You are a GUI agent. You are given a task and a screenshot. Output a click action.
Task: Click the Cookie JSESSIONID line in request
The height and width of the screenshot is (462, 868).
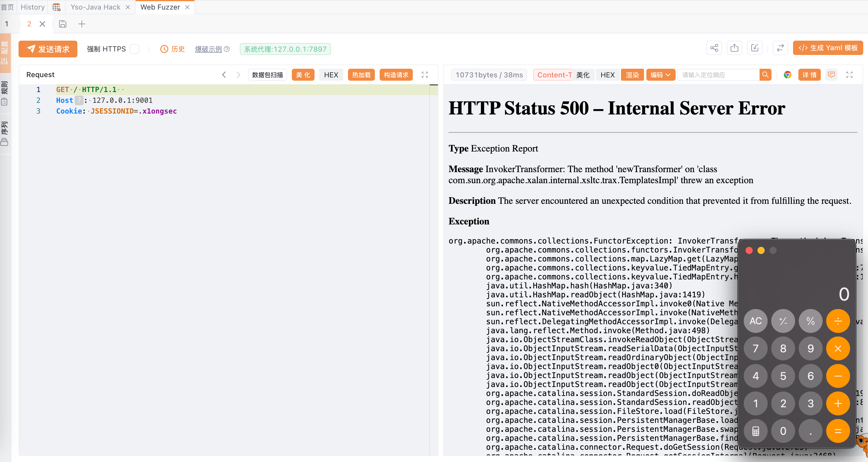pyautogui.click(x=116, y=111)
